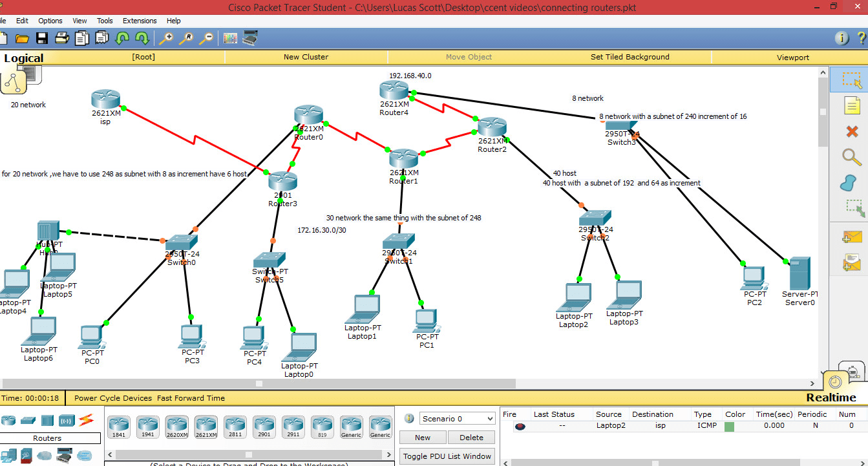
Task: Open a network file via folder icon
Action: coord(22,38)
